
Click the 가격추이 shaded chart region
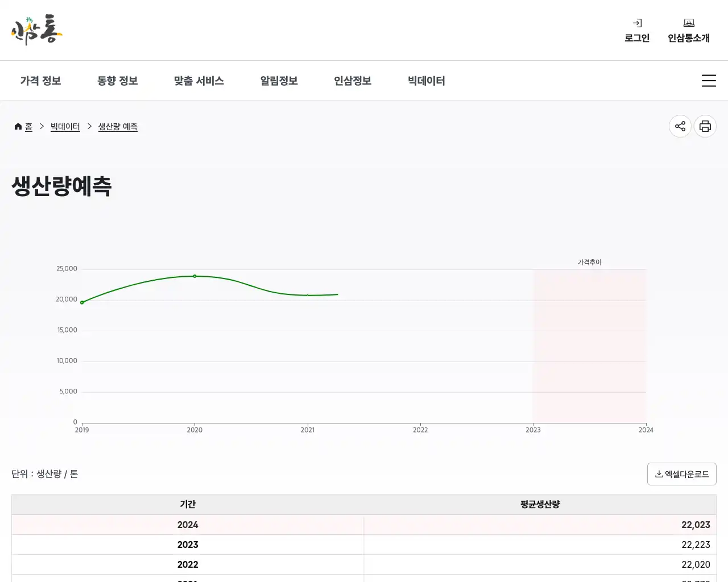pyautogui.click(x=589, y=346)
